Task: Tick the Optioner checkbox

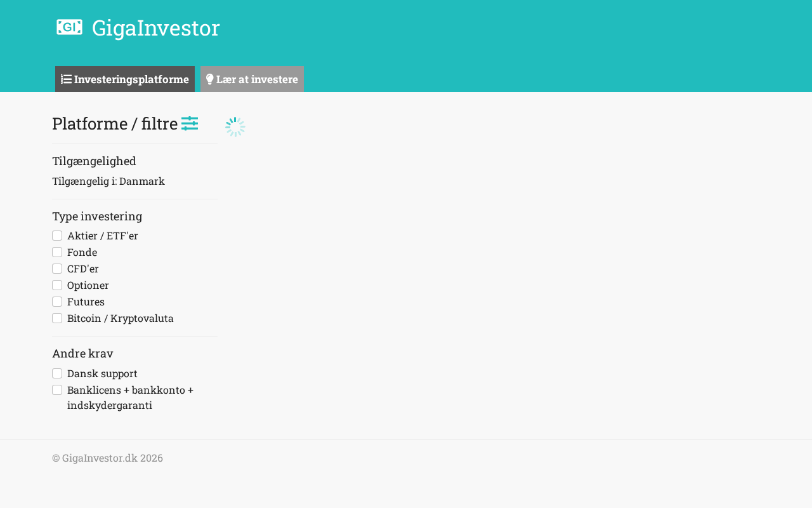Action: click(57, 285)
